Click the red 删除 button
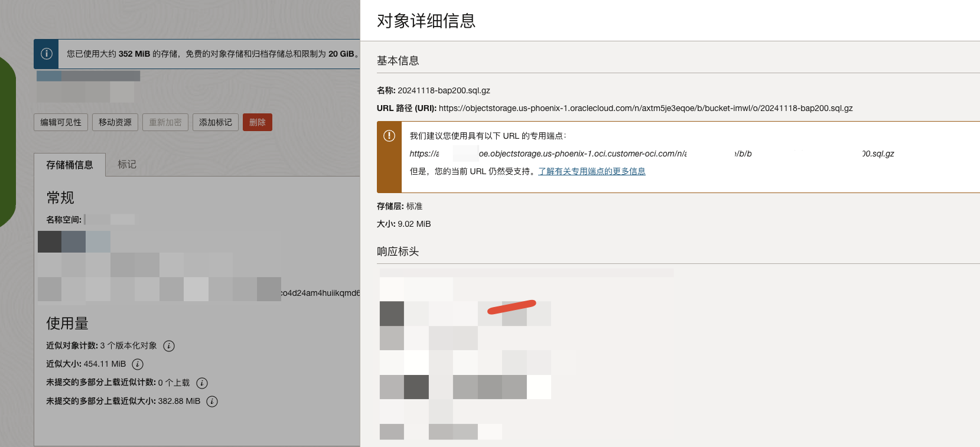This screenshot has height=447, width=980. pyautogui.click(x=258, y=122)
